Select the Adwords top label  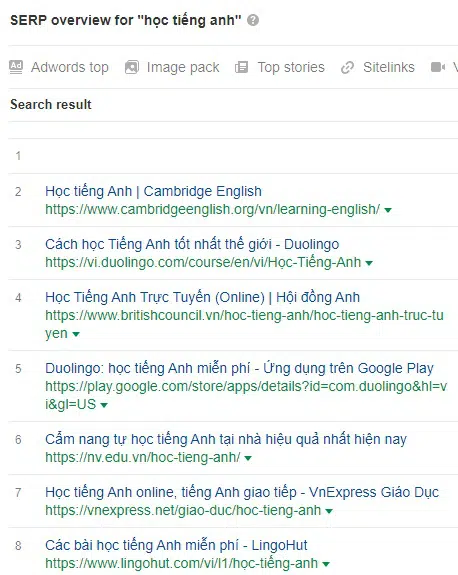coord(70,67)
